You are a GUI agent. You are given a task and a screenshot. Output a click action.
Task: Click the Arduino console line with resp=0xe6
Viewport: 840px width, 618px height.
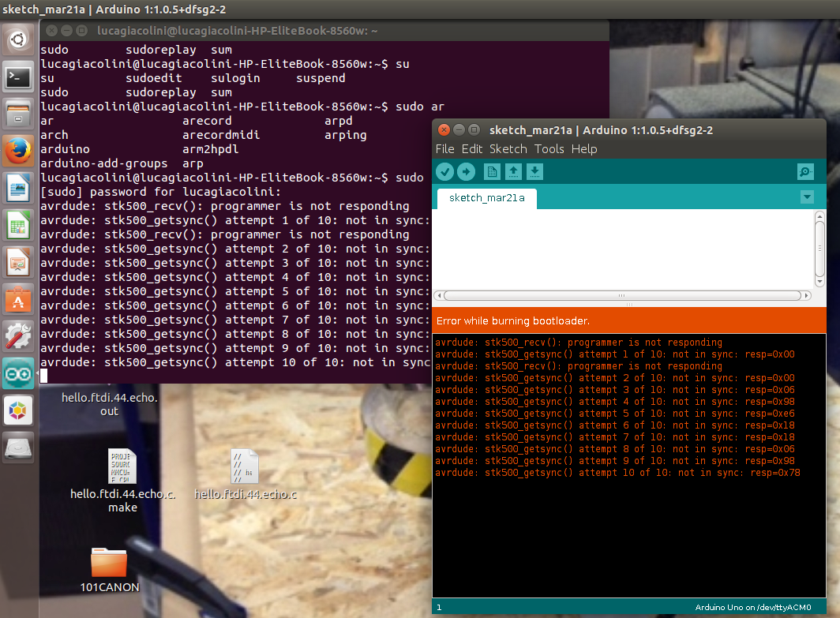click(614, 414)
